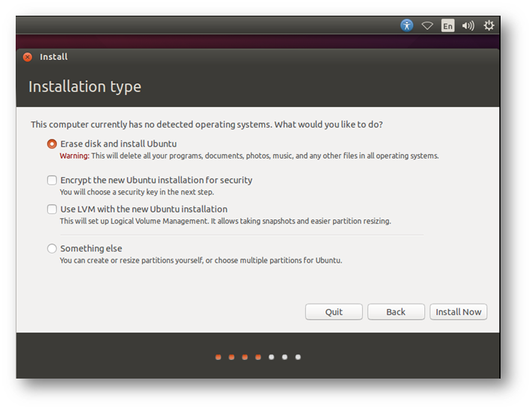Open the accessibility menu icon
Screen dimensions: 532x410
pyautogui.click(x=406, y=25)
